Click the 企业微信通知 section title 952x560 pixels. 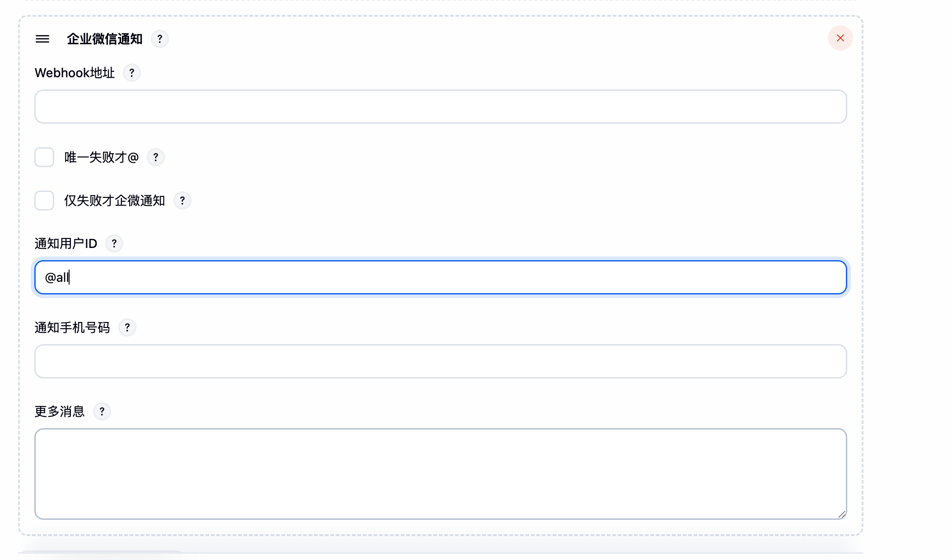(x=105, y=39)
